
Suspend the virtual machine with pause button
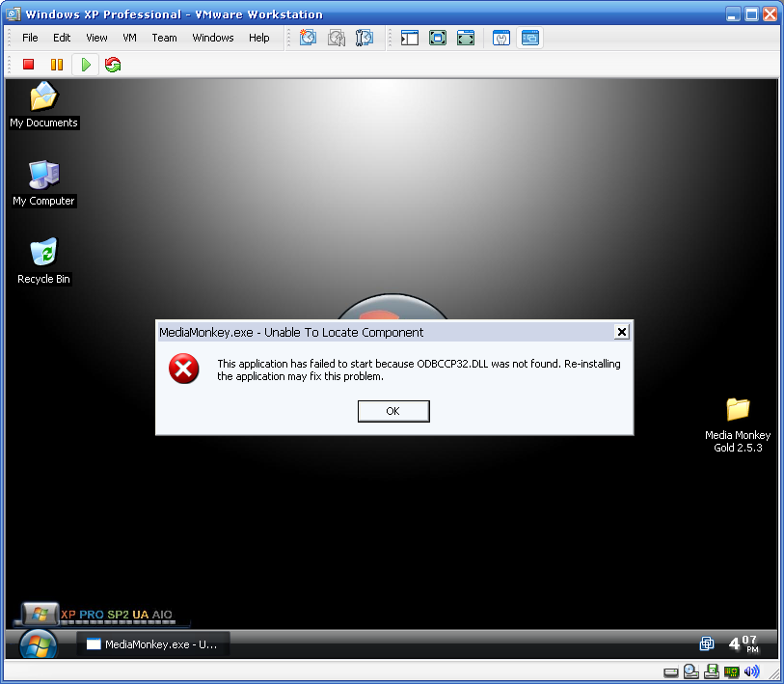pyautogui.click(x=57, y=65)
